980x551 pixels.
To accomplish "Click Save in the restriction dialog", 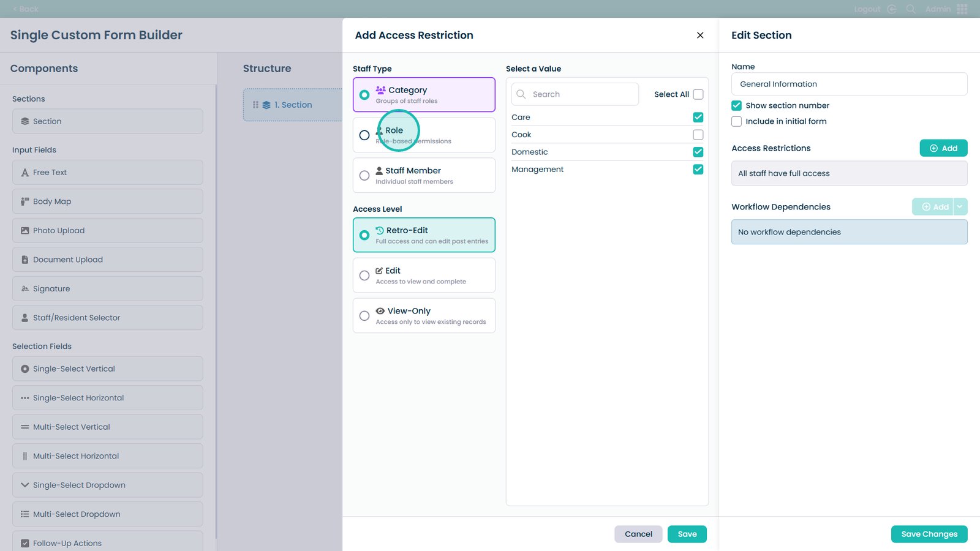I will pyautogui.click(x=687, y=534).
